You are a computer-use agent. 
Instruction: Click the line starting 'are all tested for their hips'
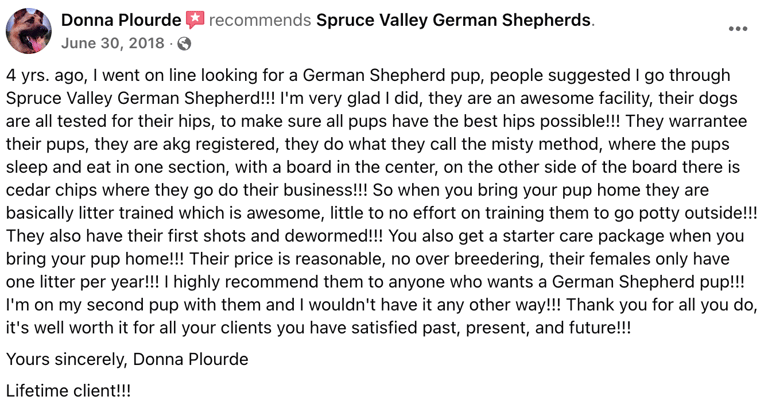pos(376,121)
